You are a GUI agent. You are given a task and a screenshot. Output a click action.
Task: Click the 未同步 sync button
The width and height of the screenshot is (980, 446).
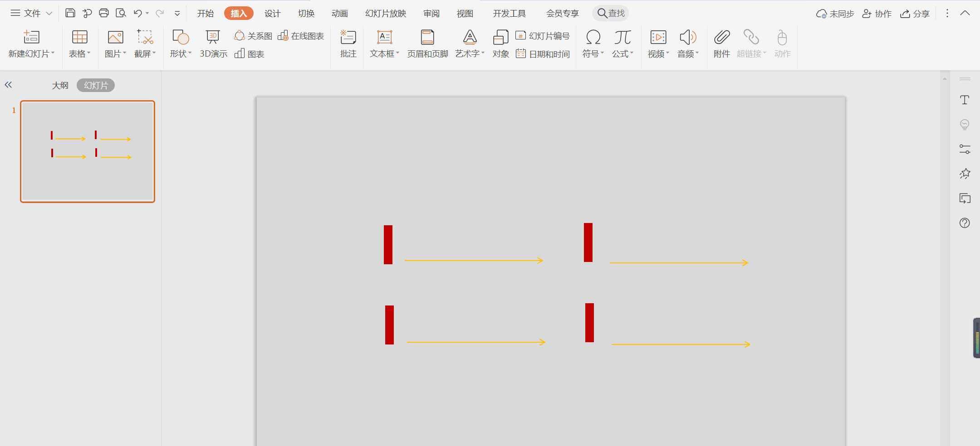pos(835,14)
